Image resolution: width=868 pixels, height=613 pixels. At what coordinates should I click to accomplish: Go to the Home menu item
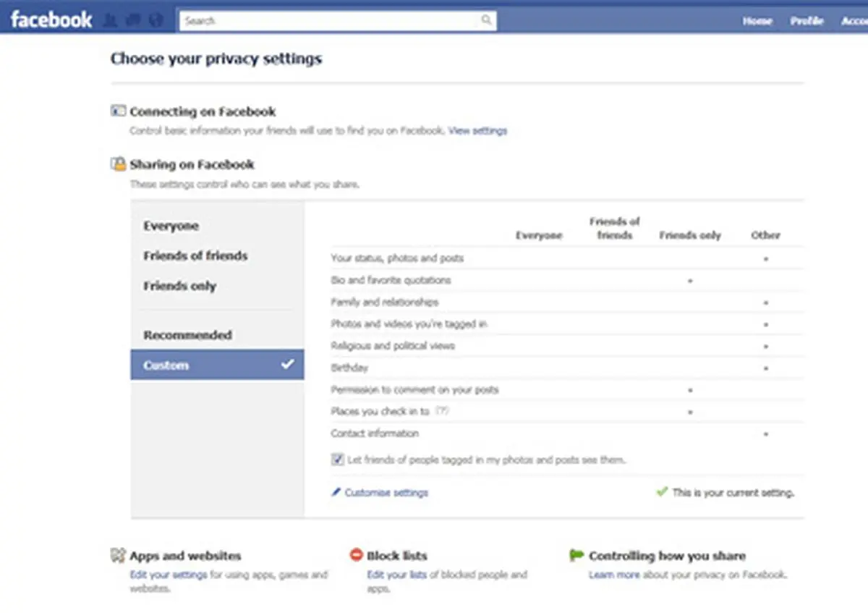pos(757,21)
